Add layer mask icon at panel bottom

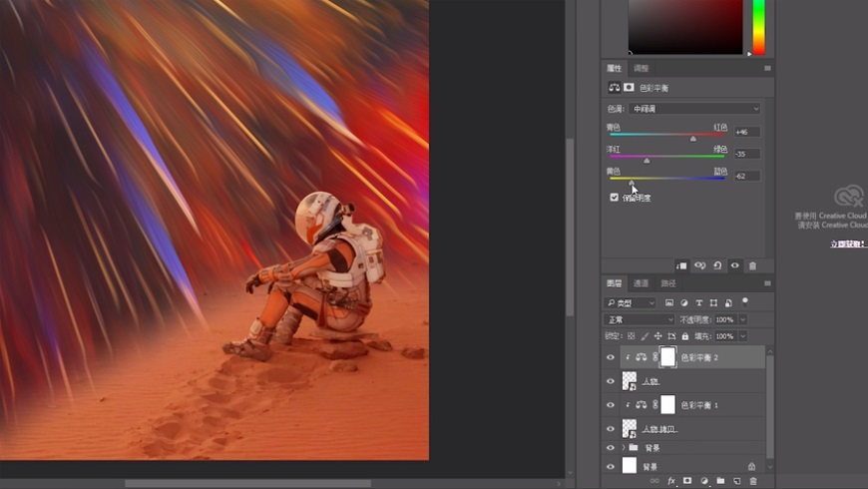[687, 481]
